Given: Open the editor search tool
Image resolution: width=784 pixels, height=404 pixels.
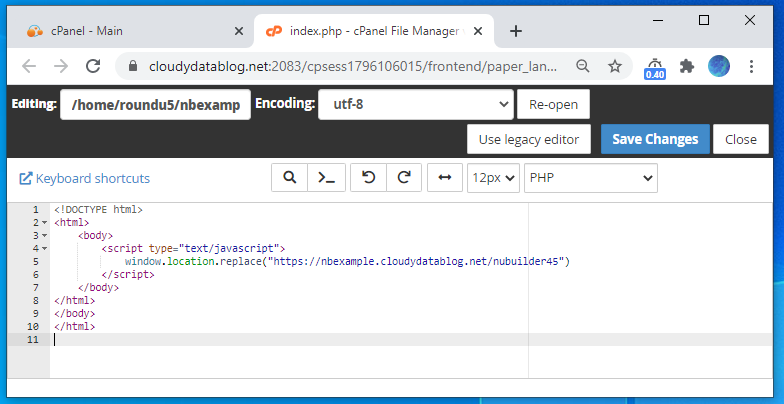Looking at the screenshot, I should [x=290, y=178].
